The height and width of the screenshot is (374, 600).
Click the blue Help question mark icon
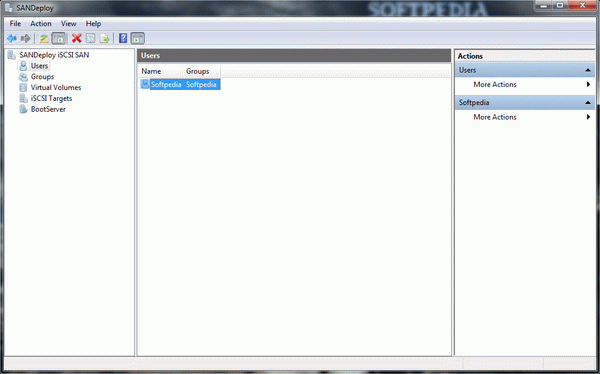pyautogui.click(x=123, y=38)
